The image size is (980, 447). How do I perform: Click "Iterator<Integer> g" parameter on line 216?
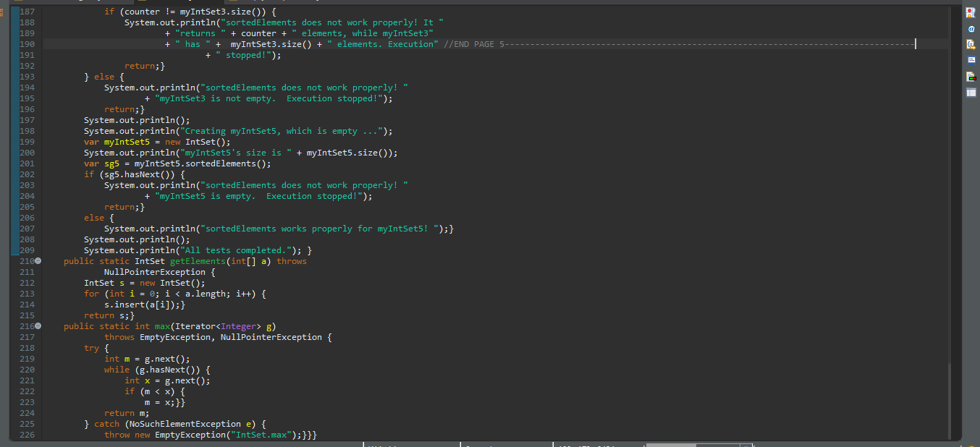click(x=223, y=326)
